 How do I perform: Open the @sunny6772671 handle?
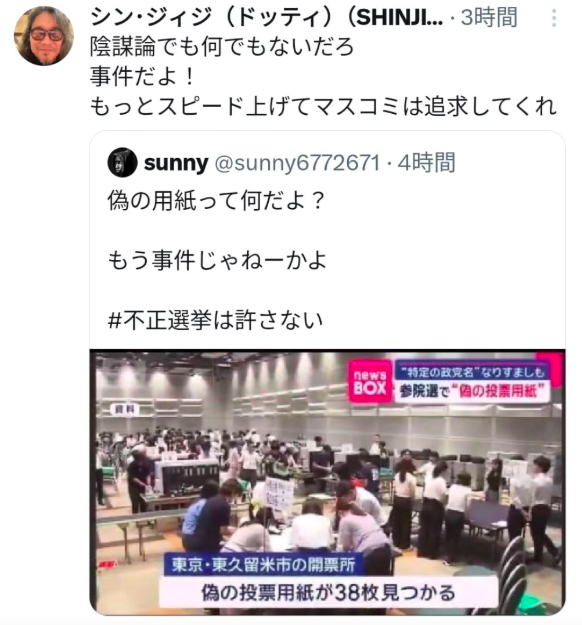coord(297,163)
